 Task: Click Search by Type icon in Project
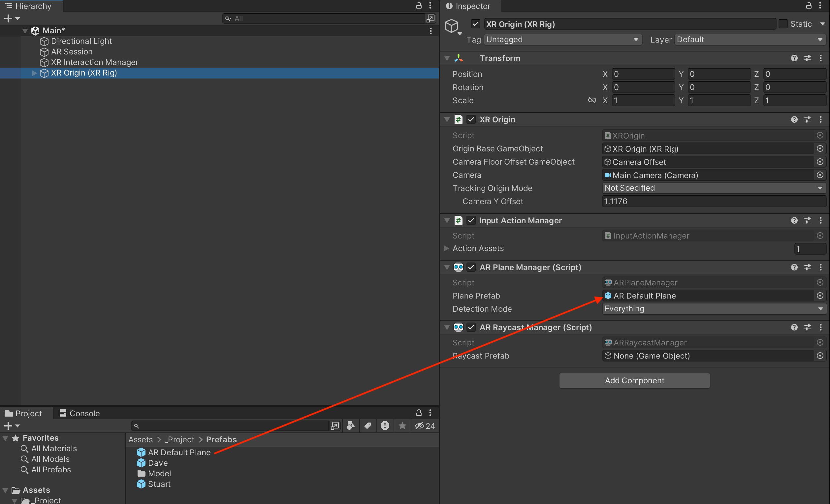click(351, 426)
